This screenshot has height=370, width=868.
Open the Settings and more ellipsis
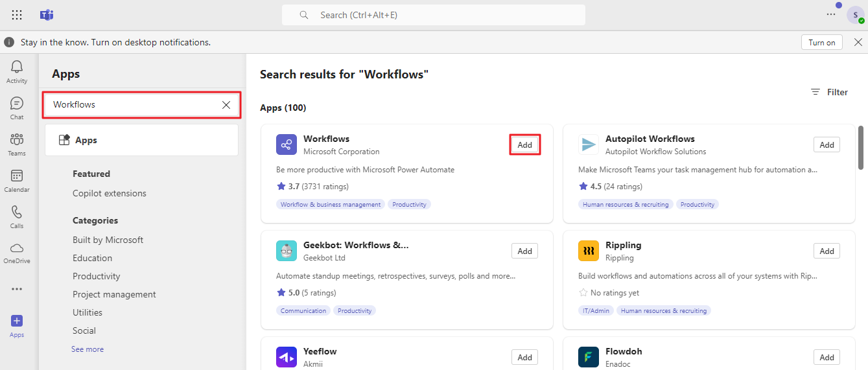click(x=831, y=14)
